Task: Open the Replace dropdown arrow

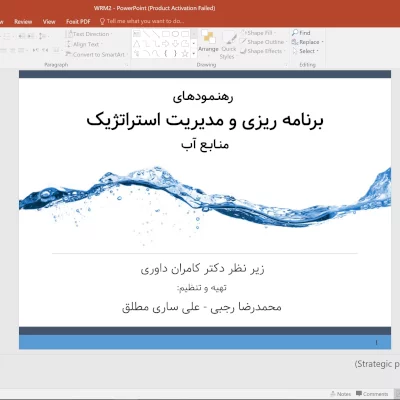Action: coord(323,42)
